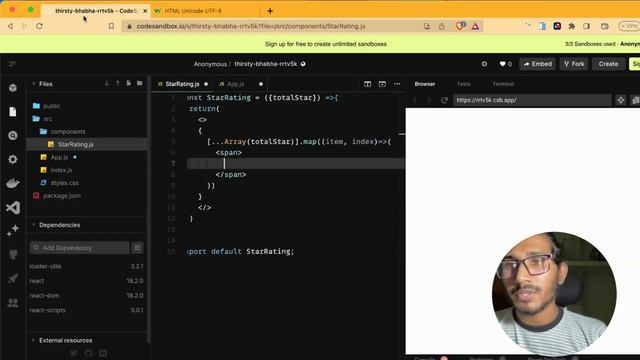Screen dimensions: 640x360
Task: Refresh the sandbox preview browser
Action: (444, 100)
